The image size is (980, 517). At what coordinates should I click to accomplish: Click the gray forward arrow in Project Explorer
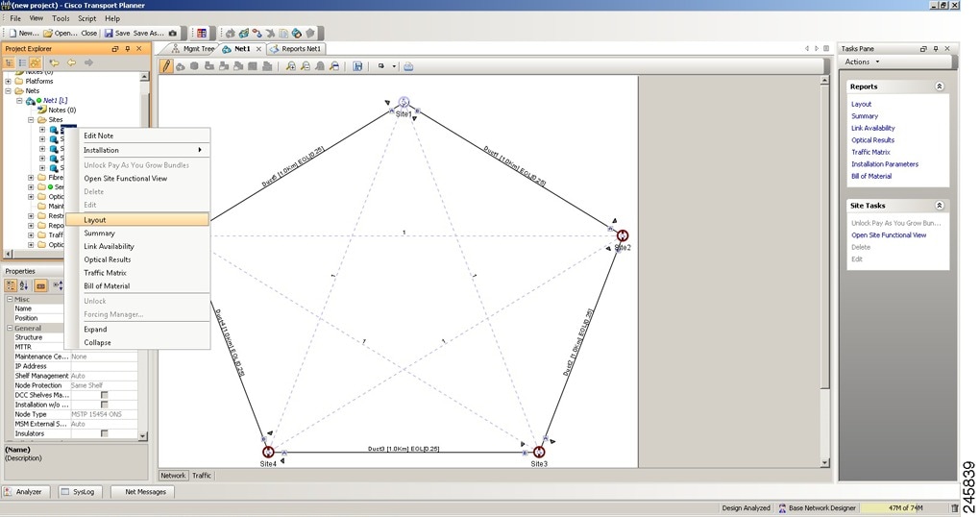coord(88,62)
